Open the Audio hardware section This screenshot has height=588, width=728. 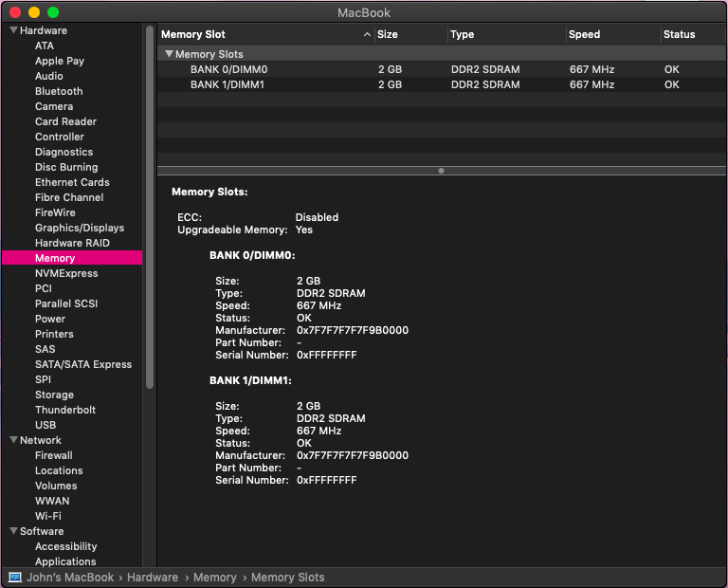tap(48, 76)
